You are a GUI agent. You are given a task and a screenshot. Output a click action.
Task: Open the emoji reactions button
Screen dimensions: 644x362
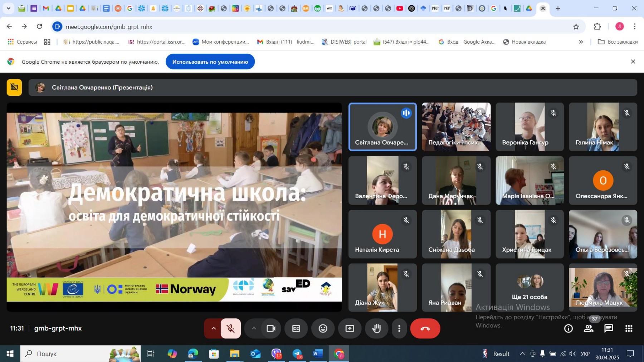point(323,328)
